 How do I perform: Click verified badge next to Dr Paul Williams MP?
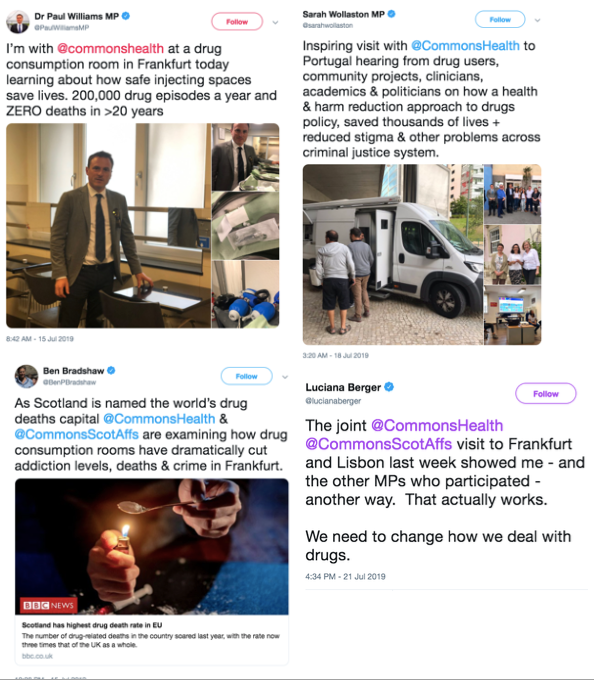pyautogui.click(x=126, y=16)
